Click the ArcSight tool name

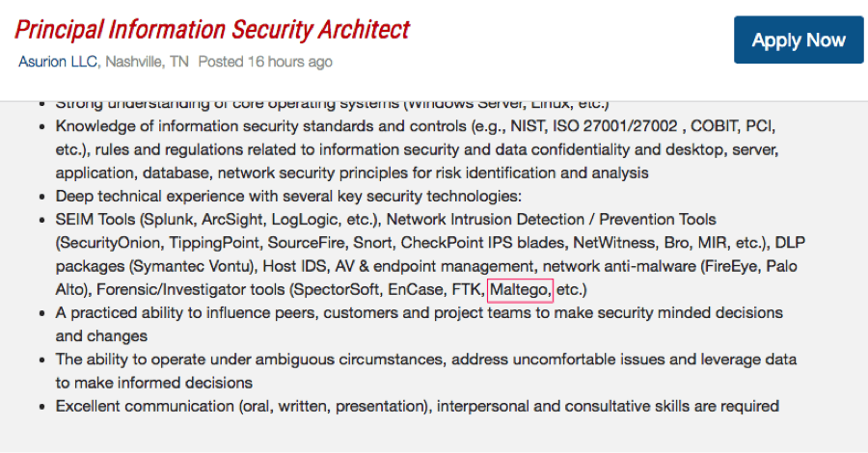tap(231, 220)
